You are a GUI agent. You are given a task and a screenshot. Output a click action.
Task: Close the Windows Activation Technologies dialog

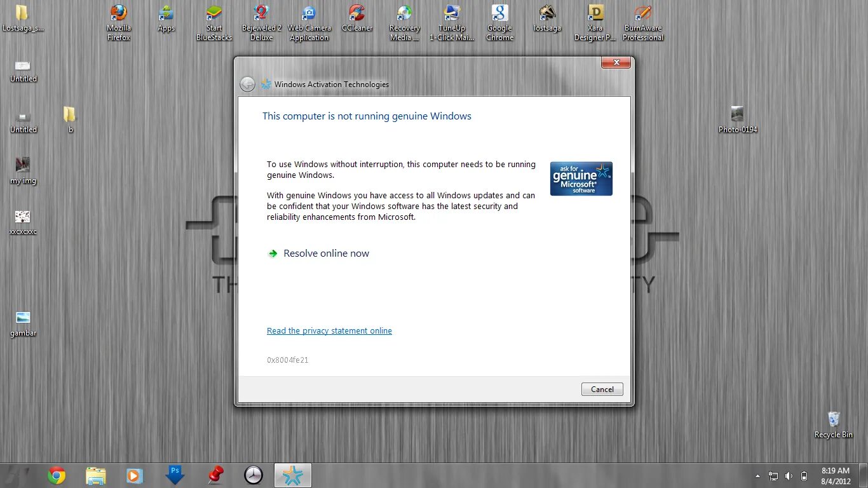tap(616, 62)
